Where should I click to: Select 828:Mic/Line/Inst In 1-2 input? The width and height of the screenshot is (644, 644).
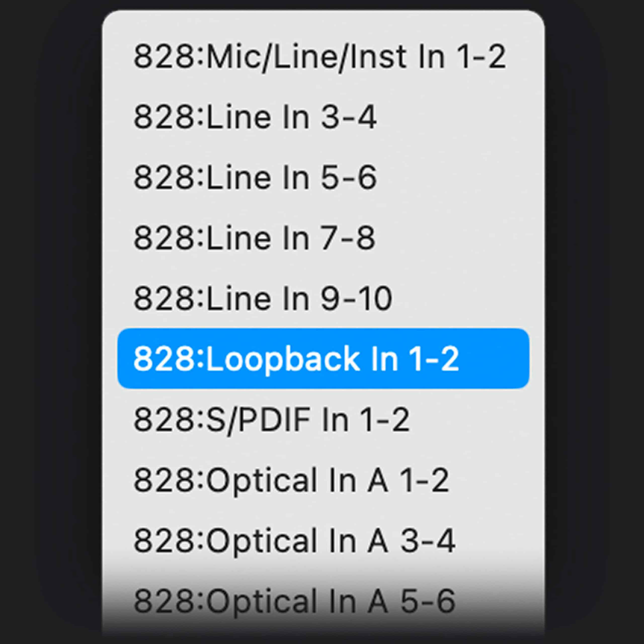click(x=319, y=57)
